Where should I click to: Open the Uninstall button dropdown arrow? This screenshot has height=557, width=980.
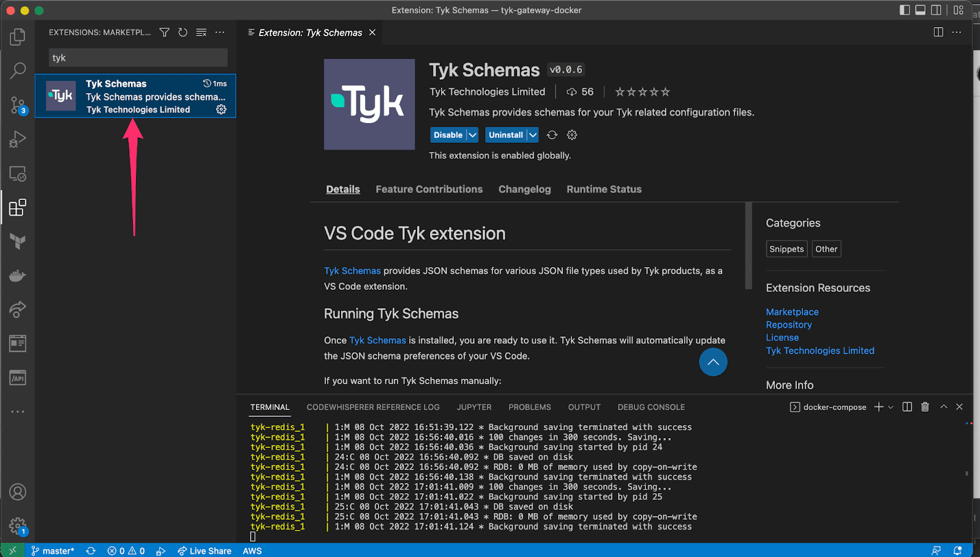click(532, 134)
